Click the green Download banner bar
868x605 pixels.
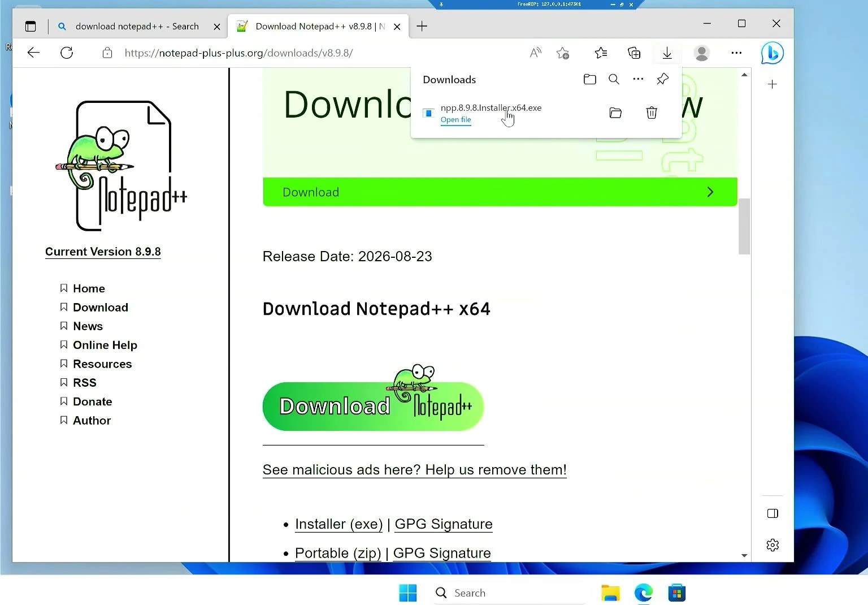[500, 192]
